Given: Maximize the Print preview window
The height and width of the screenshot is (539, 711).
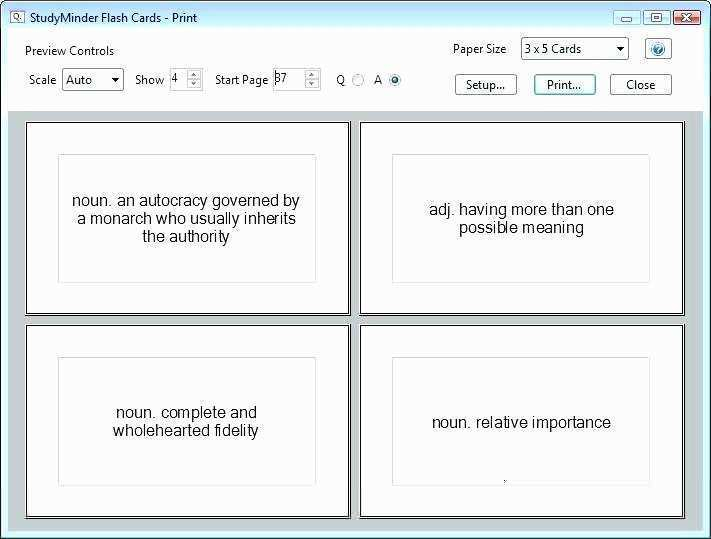Looking at the screenshot, I should pyautogui.click(x=656, y=17).
